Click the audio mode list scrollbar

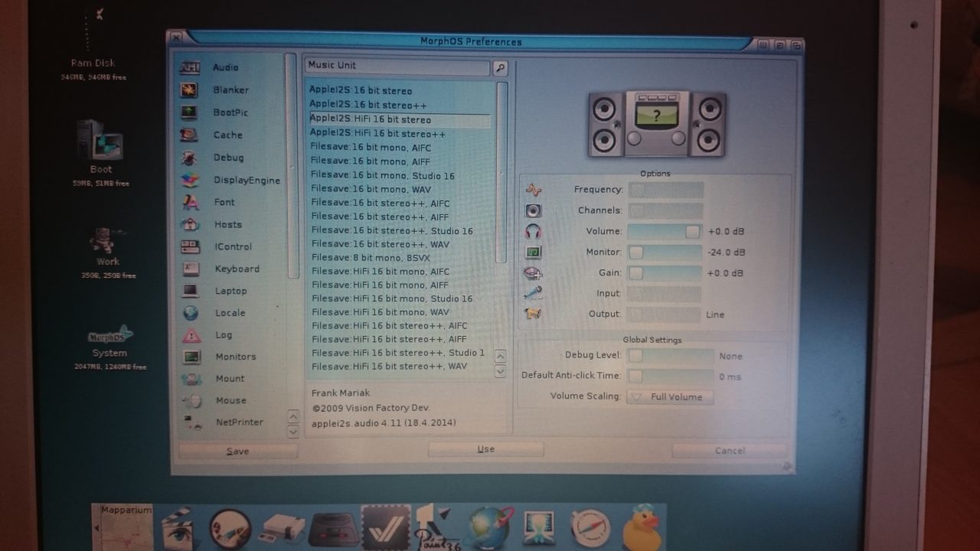[501, 172]
